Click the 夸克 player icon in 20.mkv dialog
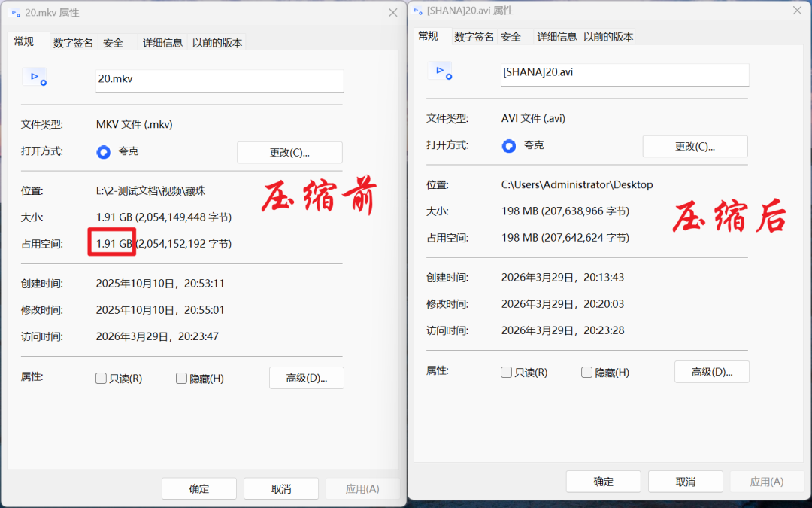 (102, 151)
